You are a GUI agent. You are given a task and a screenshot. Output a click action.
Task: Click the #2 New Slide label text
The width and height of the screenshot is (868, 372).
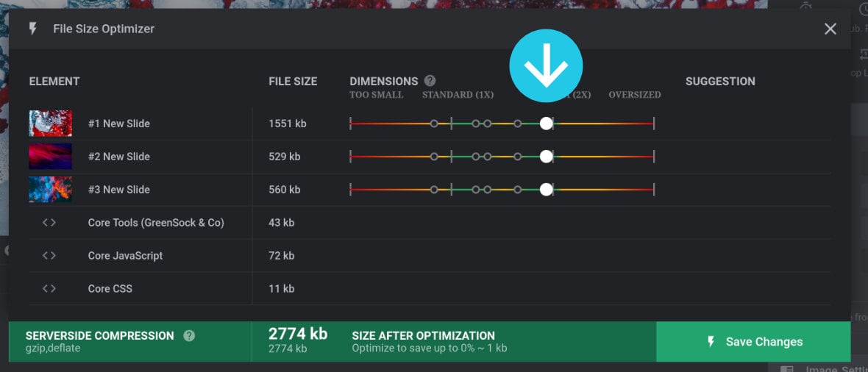[x=119, y=157]
